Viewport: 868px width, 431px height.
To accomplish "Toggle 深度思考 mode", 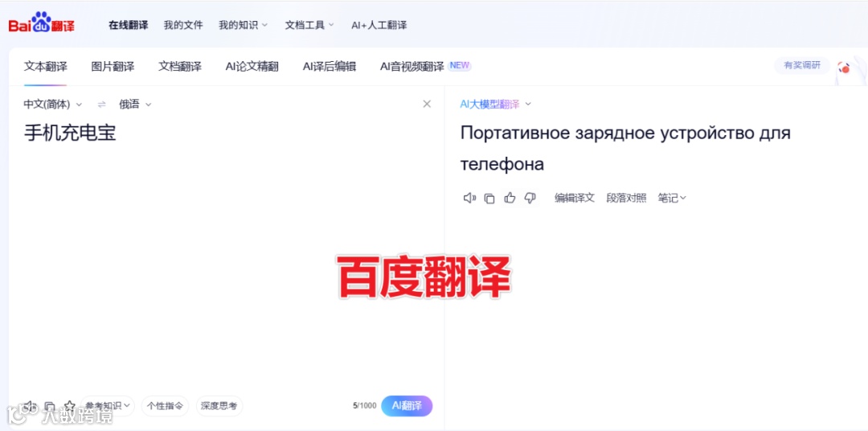I will tap(219, 405).
